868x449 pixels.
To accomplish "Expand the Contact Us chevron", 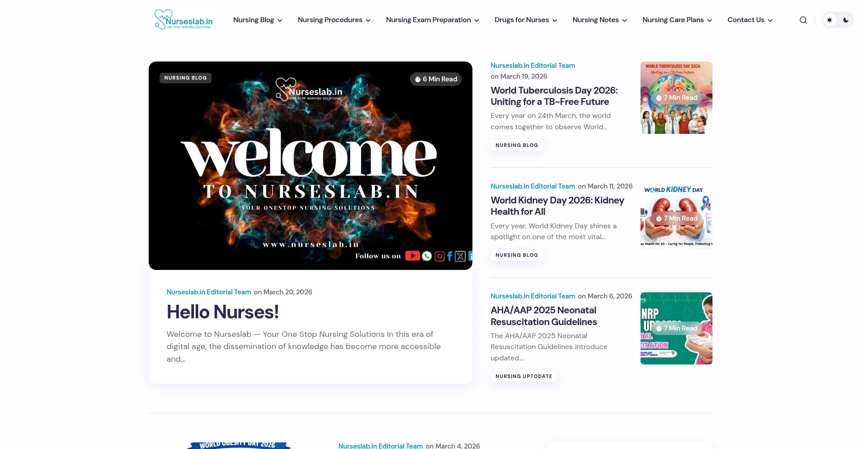I will [770, 20].
